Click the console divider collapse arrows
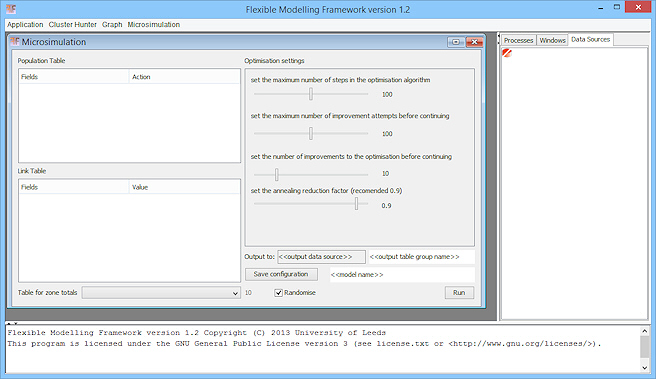This screenshot has width=656, height=379. [13, 323]
